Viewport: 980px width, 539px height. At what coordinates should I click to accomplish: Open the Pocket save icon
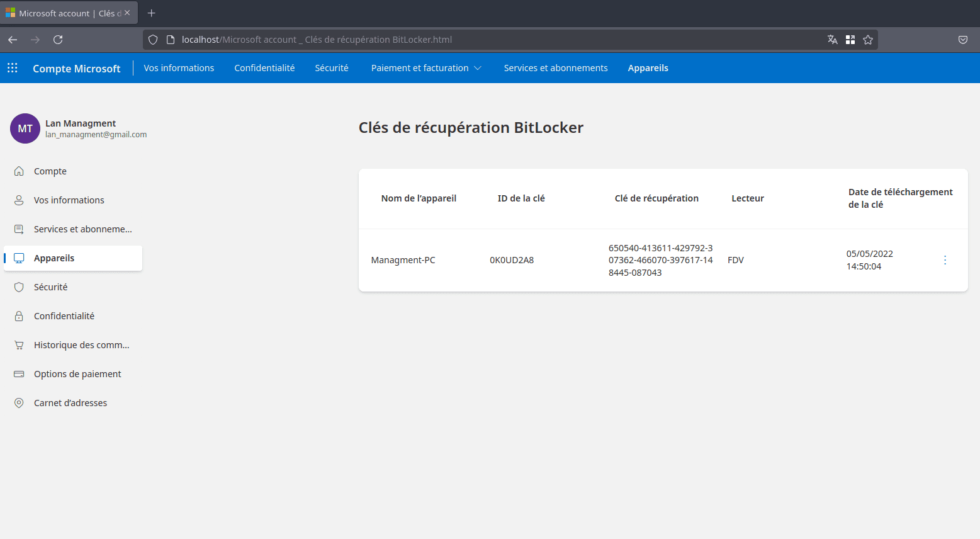[x=962, y=40]
